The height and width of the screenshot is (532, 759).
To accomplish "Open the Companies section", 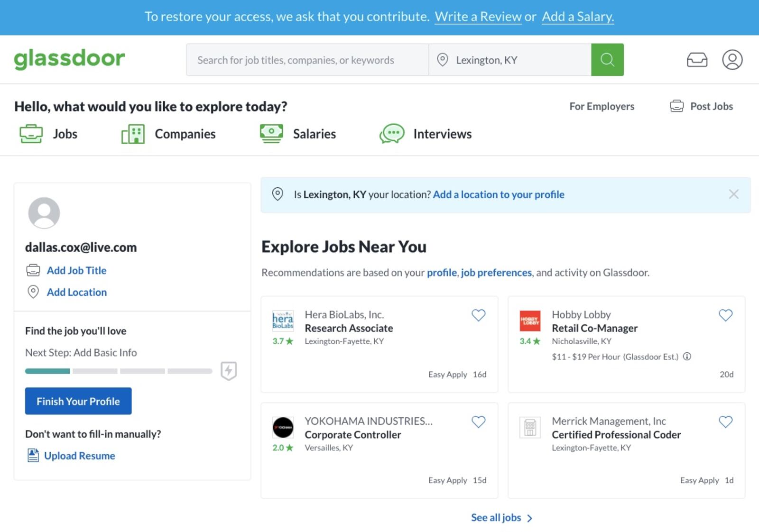I will [185, 134].
